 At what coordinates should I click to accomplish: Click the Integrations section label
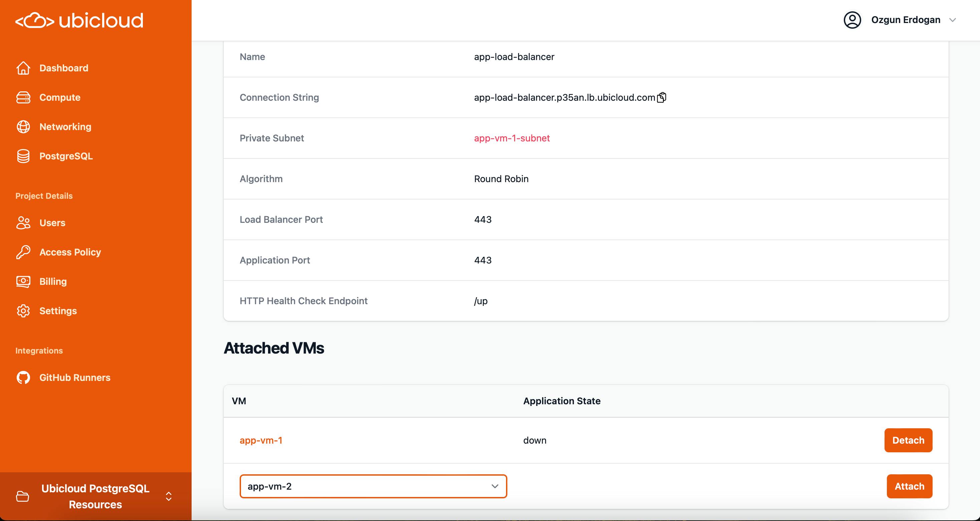39,351
